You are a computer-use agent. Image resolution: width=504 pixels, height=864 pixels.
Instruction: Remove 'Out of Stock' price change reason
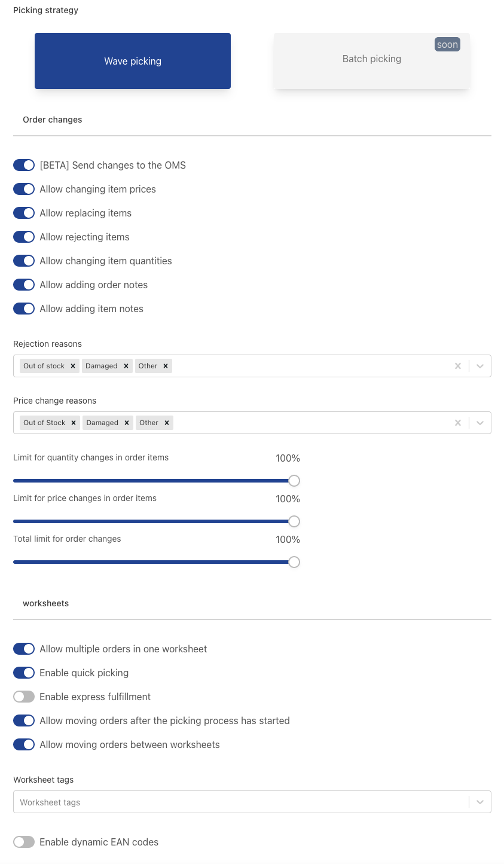[x=74, y=423]
